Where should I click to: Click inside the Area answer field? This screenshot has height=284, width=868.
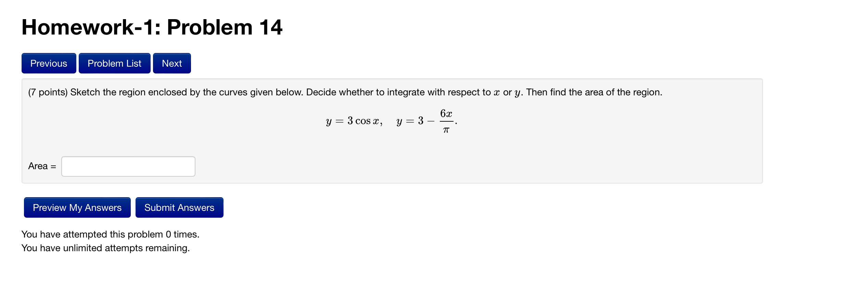[x=128, y=166]
